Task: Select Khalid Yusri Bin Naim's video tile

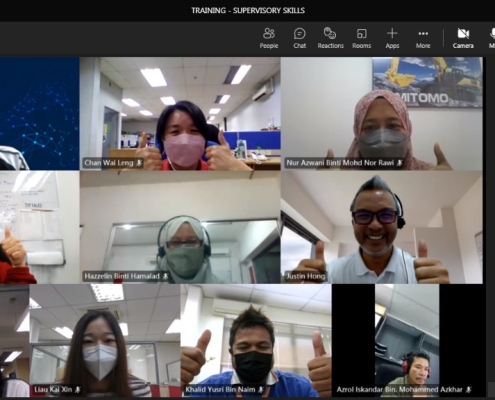Action: coord(256,341)
